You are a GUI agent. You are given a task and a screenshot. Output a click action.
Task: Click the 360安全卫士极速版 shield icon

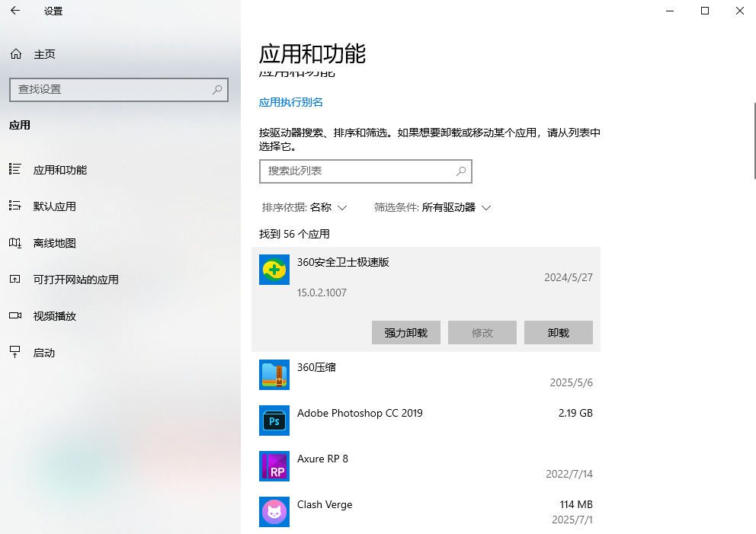click(274, 270)
